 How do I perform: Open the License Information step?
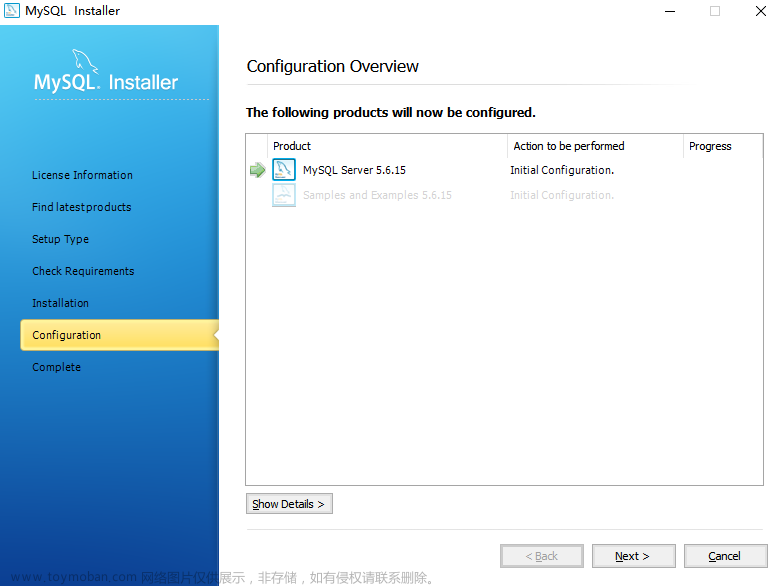click(x=82, y=175)
